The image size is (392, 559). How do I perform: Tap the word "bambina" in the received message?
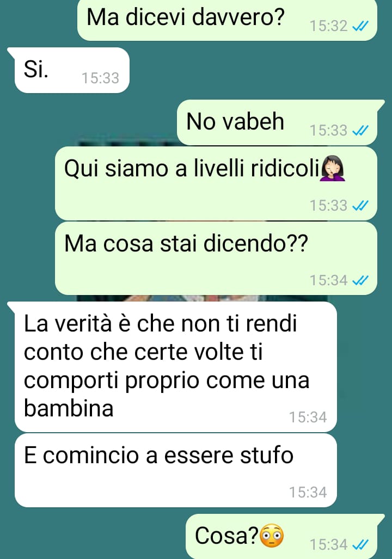tap(69, 408)
